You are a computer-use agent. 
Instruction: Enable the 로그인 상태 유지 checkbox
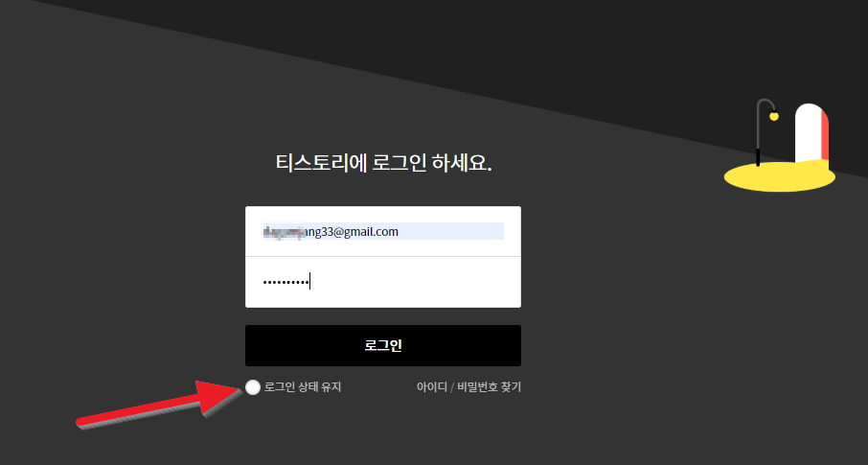tap(253, 387)
